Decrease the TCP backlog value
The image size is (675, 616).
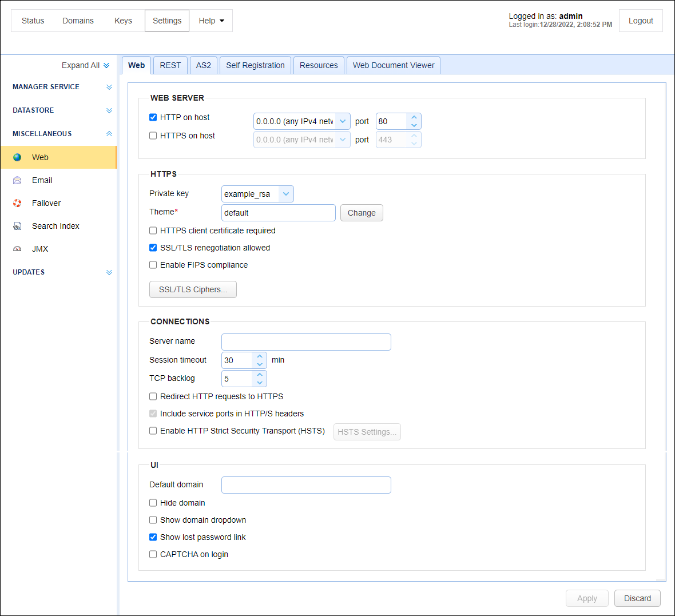click(x=260, y=383)
